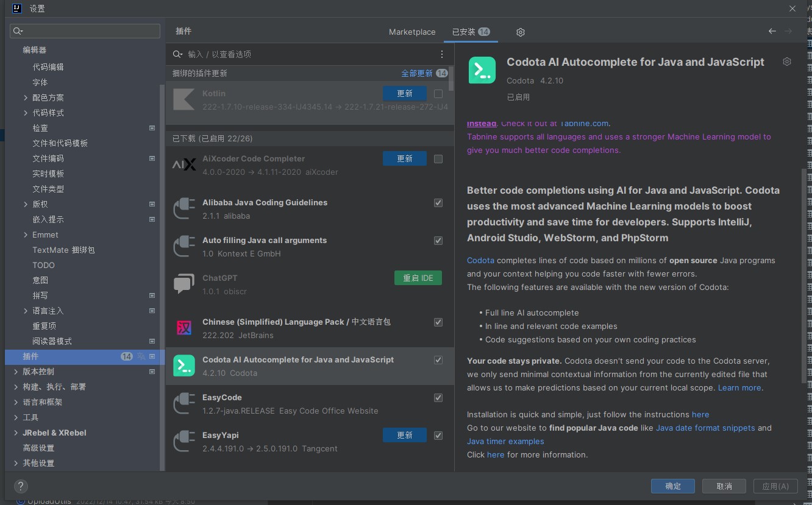Disable Alibaba Java Coding Guidelines checkbox
This screenshot has width=812, height=505.
[438, 203]
